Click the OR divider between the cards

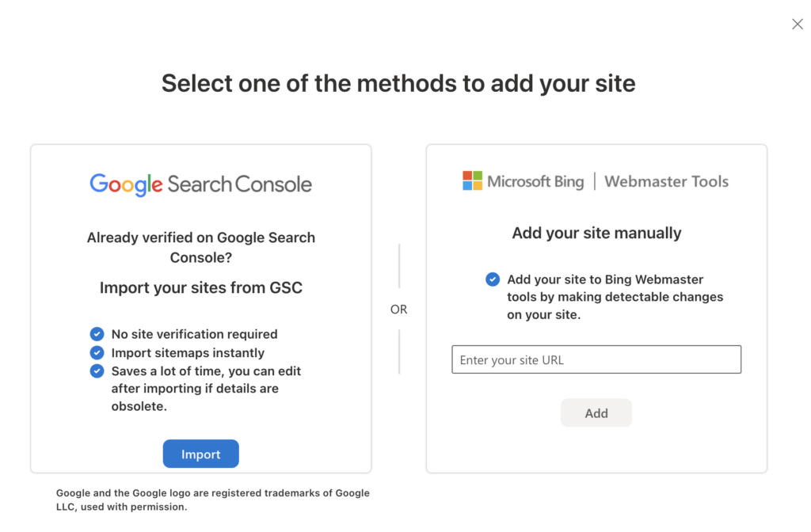pyautogui.click(x=398, y=310)
